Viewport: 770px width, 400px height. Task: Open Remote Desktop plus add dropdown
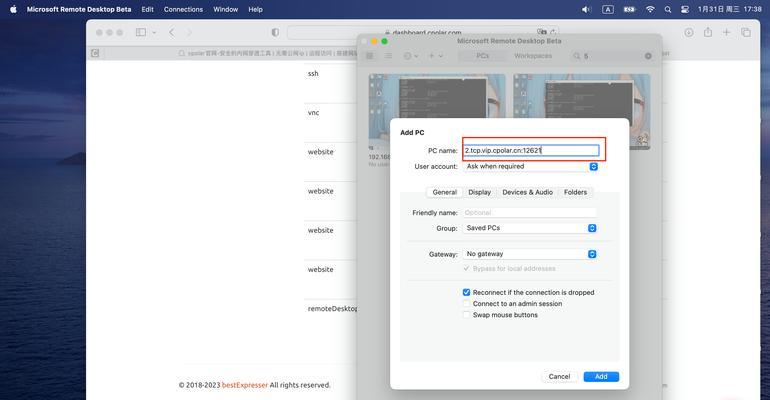coord(436,56)
